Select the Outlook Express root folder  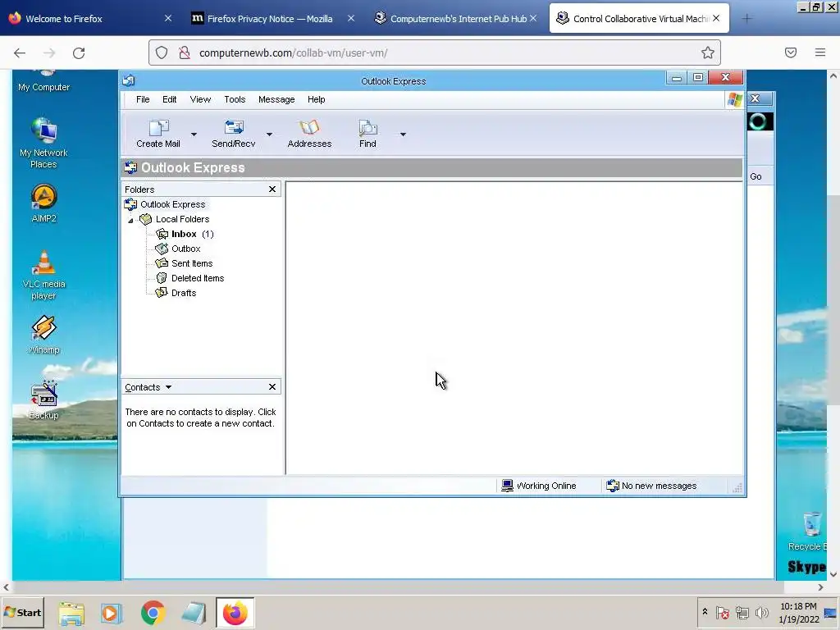pyautogui.click(x=172, y=204)
